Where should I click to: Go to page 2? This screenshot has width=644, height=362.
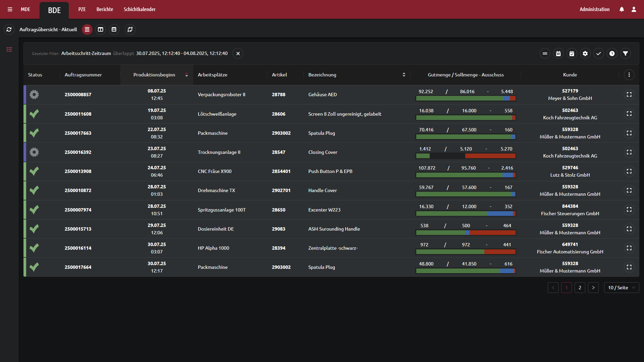tap(580, 288)
